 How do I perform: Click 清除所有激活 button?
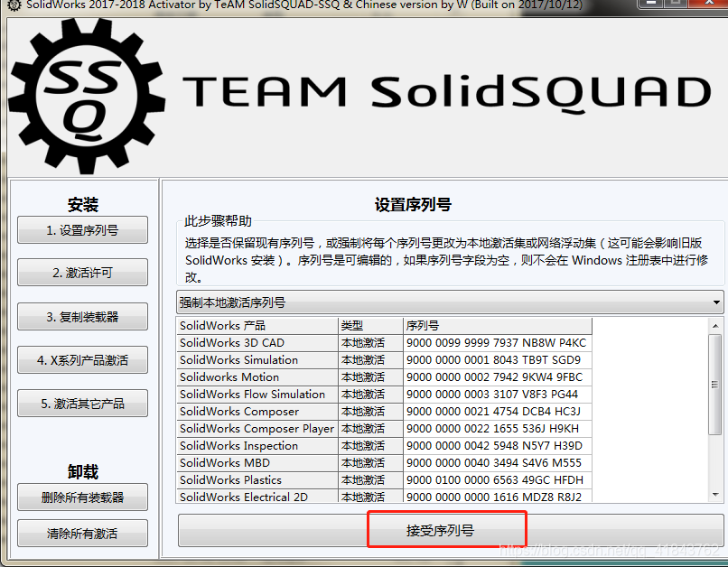pos(82,533)
